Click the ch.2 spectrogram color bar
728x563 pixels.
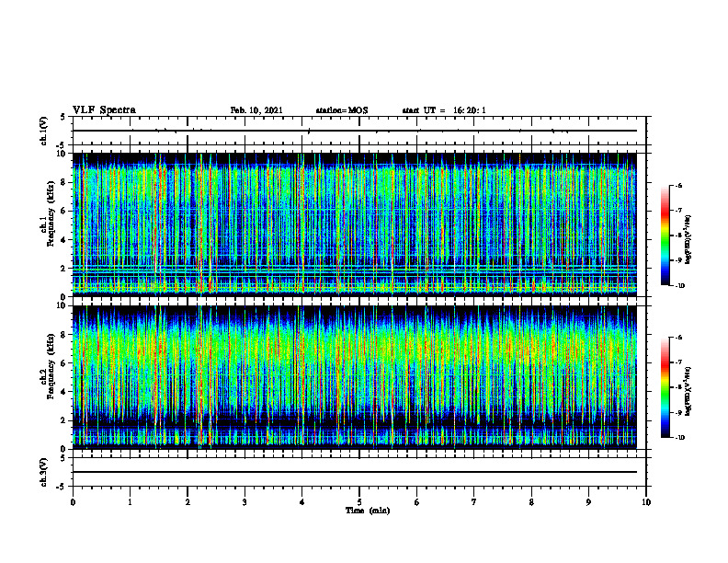pos(665,387)
